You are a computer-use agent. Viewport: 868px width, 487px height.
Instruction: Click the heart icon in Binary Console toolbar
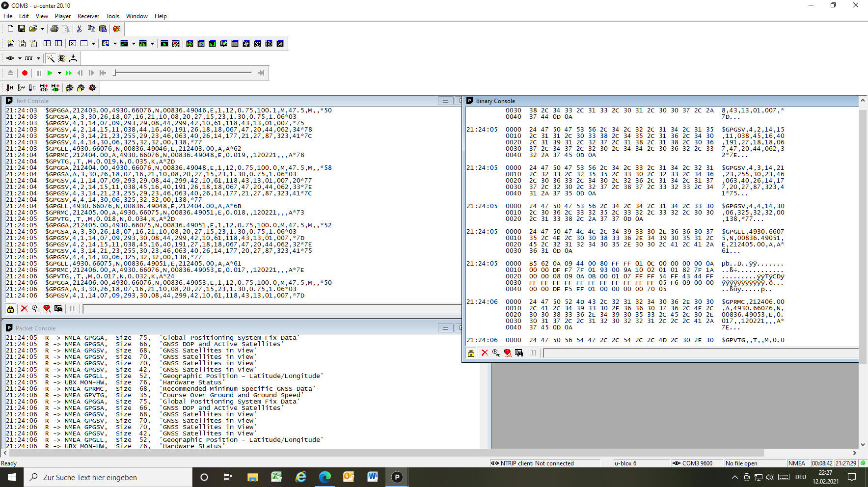(507, 353)
